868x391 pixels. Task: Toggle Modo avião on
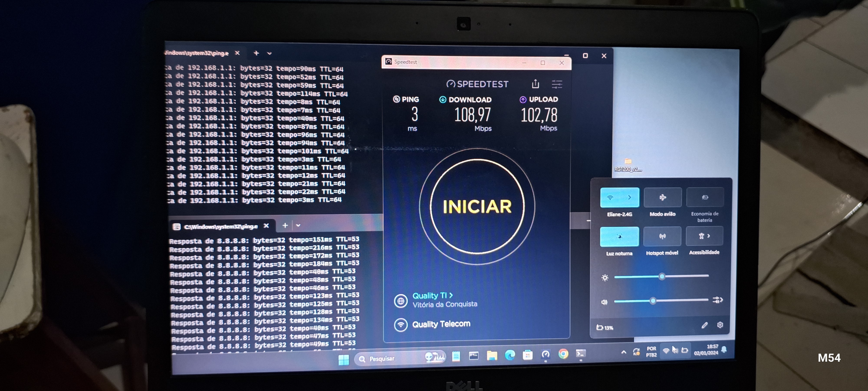click(663, 197)
